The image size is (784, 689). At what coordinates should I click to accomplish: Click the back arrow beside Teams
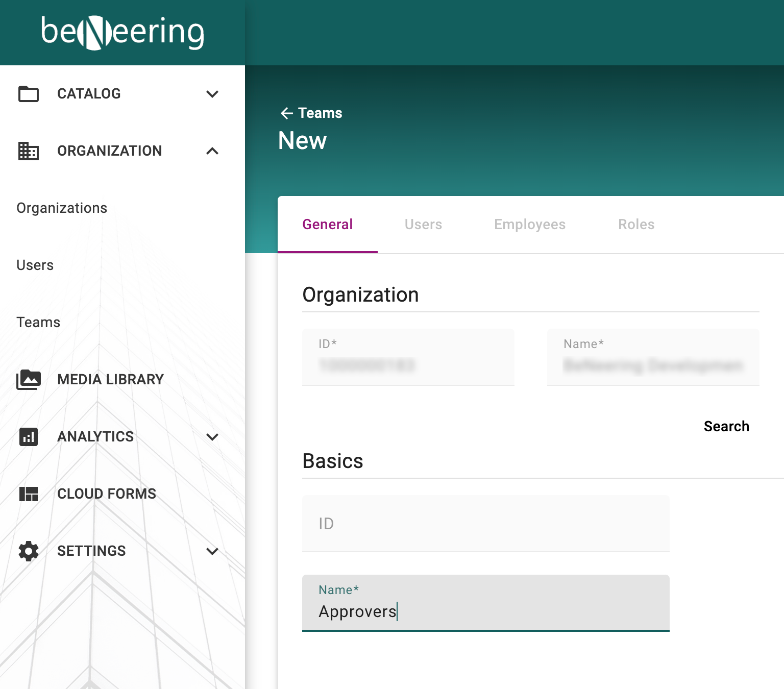[x=286, y=113]
